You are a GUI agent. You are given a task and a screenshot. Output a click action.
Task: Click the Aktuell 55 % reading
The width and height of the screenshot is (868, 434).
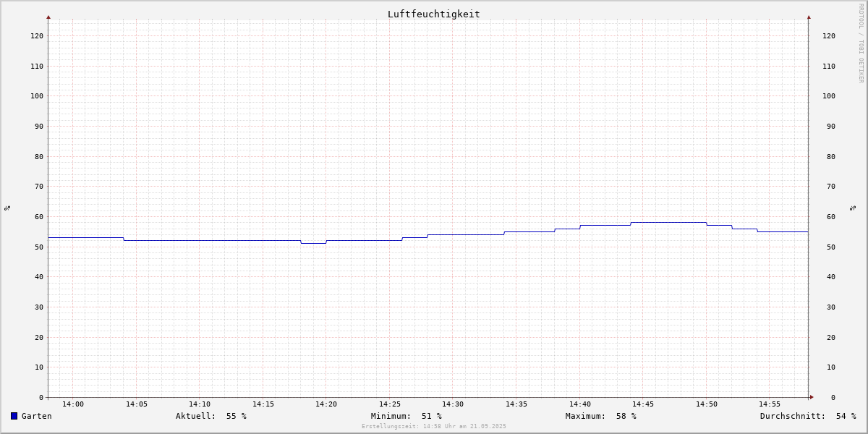210,416
